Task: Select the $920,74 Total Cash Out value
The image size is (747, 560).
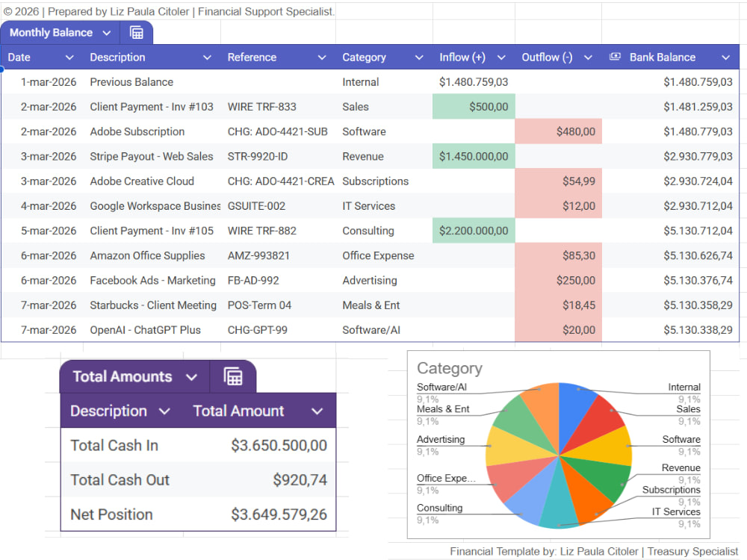Action: pyautogui.click(x=300, y=480)
